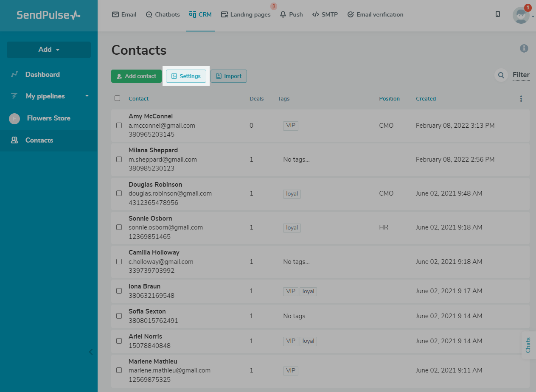This screenshot has width=536, height=392.
Task: Open the user avatar account menu
Action: [x=521, y=15]
